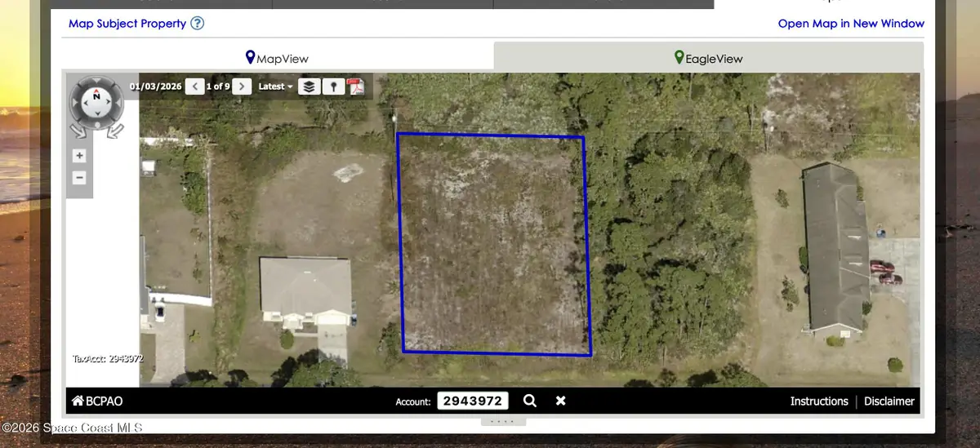
Task: Click the 01/03/2026 image date text
Action: [x=155, y=86]
